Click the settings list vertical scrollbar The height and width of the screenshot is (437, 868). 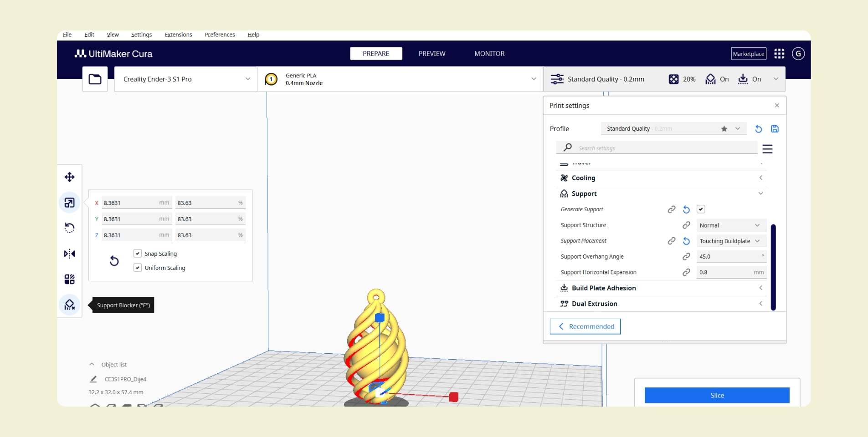pos(773,267)
